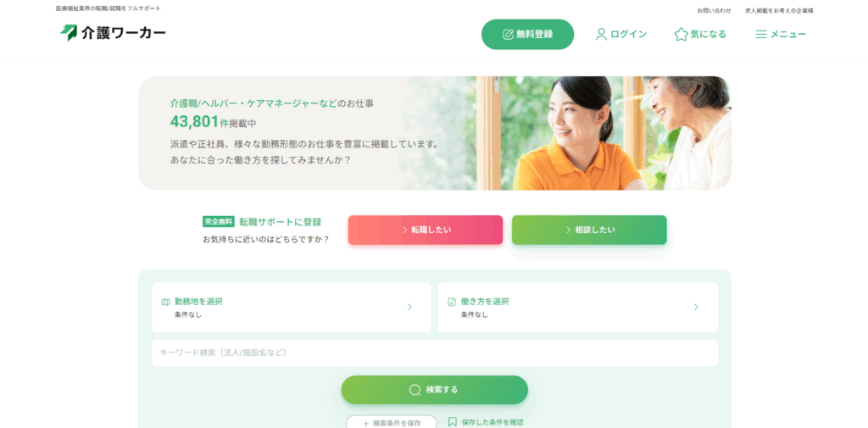Click the star icon beside 気になる
Viewport: 868px width, 428px height.
pyautogui.click(x=681, y=35)
